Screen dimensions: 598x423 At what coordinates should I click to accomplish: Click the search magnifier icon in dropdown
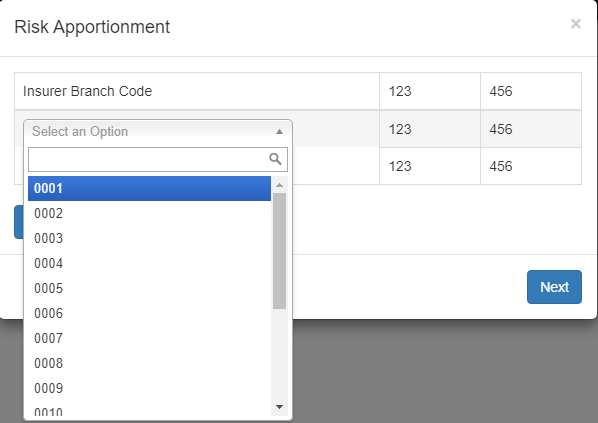pos(275,159)
